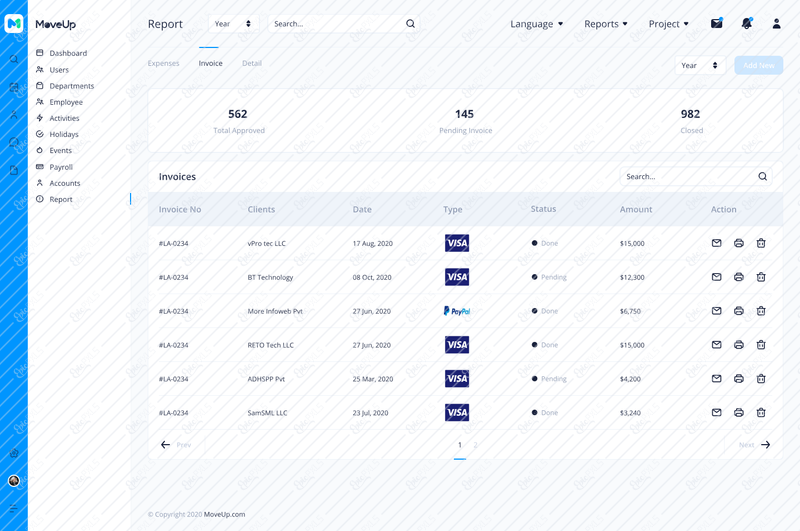Open the Year dropdown beside Report title
This screenshot has height=531, width=800.
[233, 23]
